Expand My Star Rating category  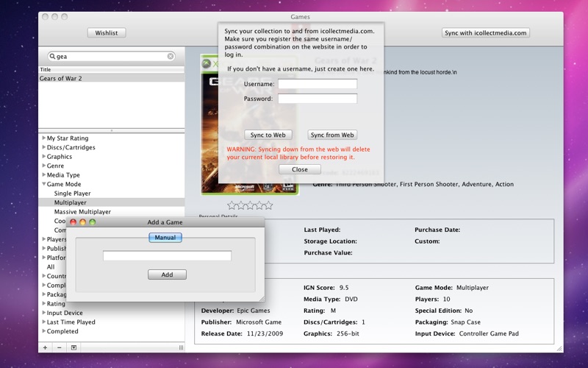(44, 138)
